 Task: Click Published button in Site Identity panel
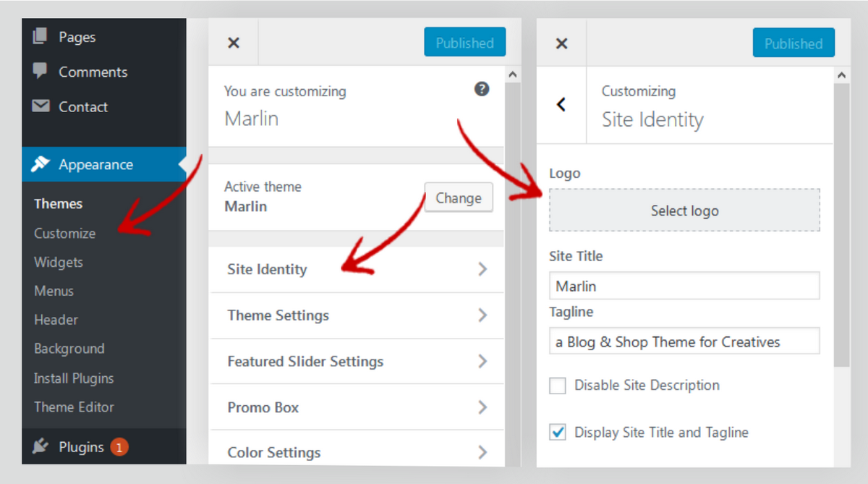point(793,43)
